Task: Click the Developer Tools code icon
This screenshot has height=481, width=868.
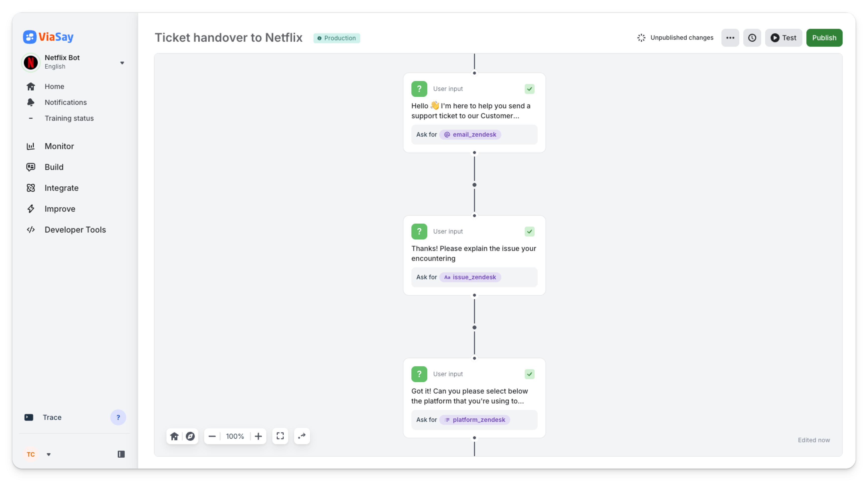Action: tap(31, 230)
